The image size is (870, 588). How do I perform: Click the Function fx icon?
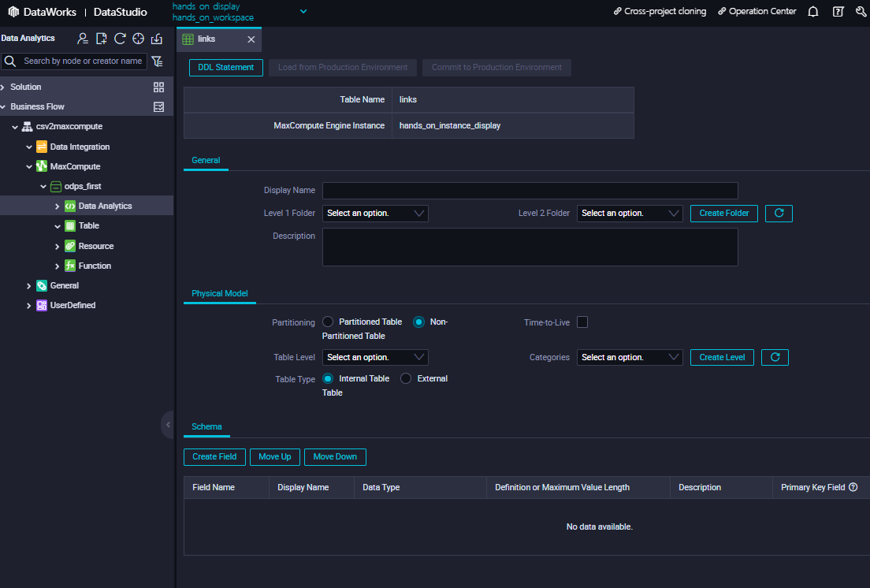[70, 266]
